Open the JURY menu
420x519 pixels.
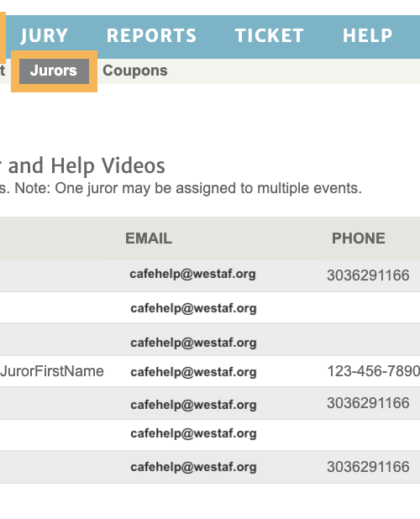coord(44,35)
